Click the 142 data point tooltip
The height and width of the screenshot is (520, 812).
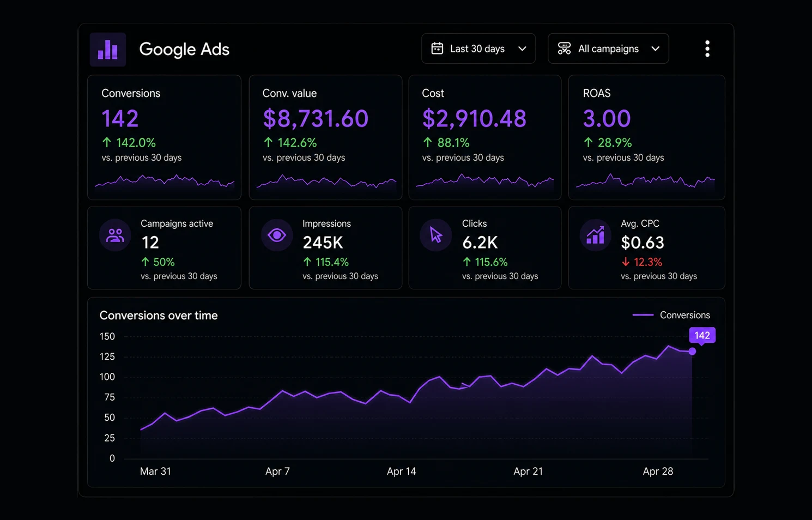(702, 335)
